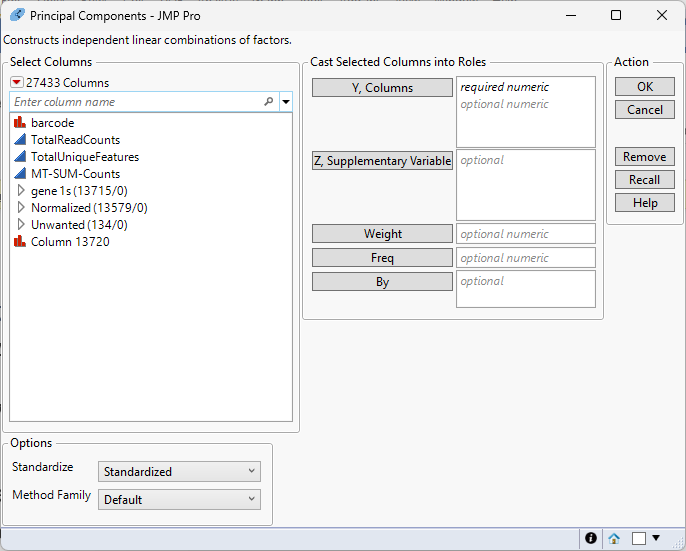Expand the Normalized column group
Screen dimensions: 686x551
[x=22, y=208]
